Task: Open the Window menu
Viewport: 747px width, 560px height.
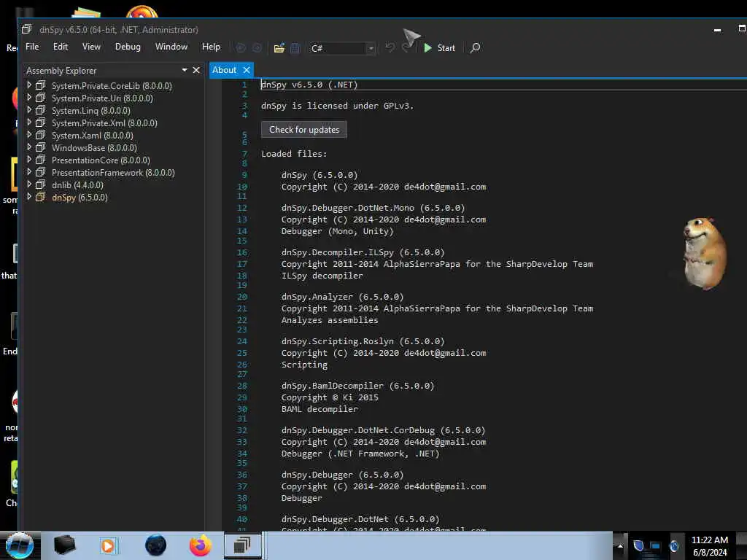Action: [x=171, y=47]
